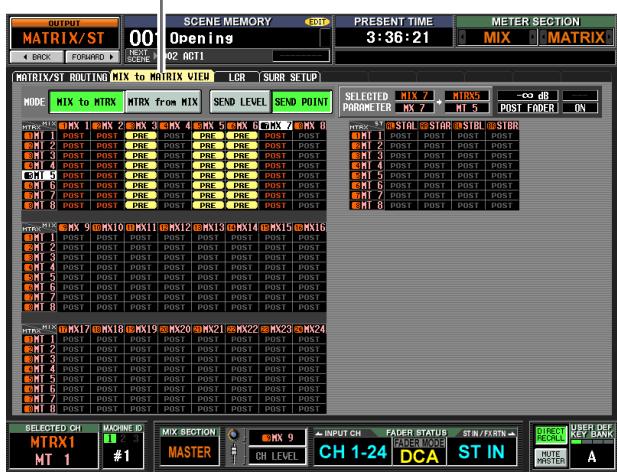
Task: Open the SURR SETUP tab
Action: pos(290,77)
